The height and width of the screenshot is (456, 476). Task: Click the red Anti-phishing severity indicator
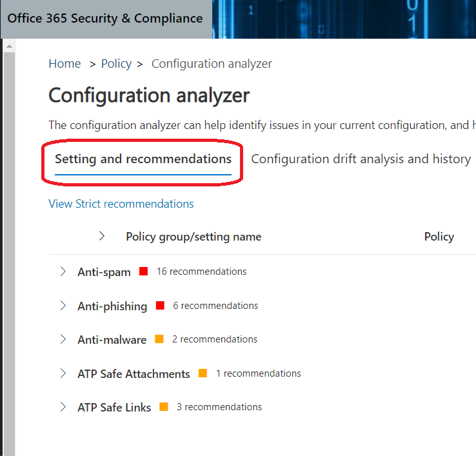(x=160, y=306)
